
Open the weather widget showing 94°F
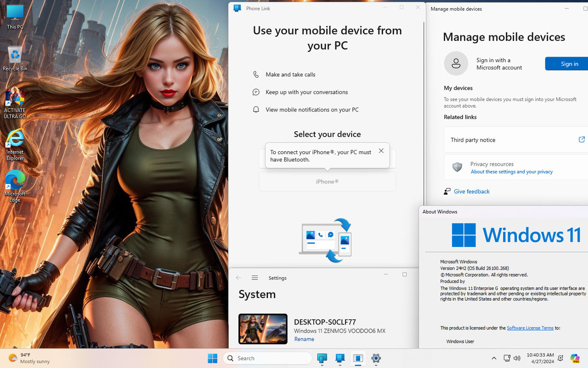(x=28, y=358)
